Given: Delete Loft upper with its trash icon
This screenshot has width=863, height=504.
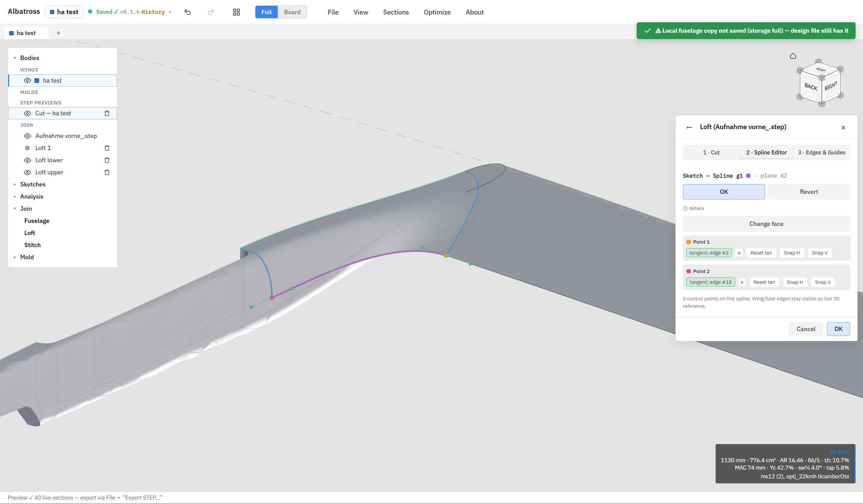Looking at the screenshot, I should [x=107, y=172].
